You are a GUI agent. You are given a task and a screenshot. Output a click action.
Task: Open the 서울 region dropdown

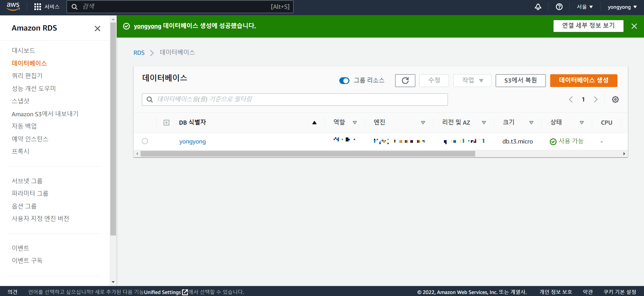pos(585,7)
